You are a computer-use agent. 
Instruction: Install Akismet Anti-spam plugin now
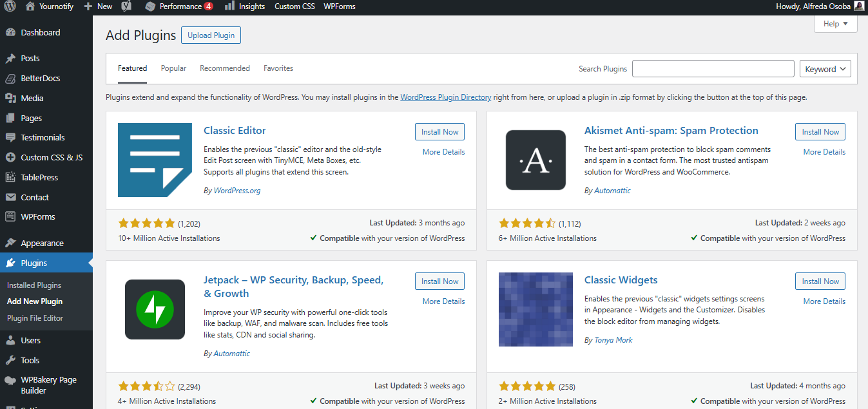coord(820,132)
